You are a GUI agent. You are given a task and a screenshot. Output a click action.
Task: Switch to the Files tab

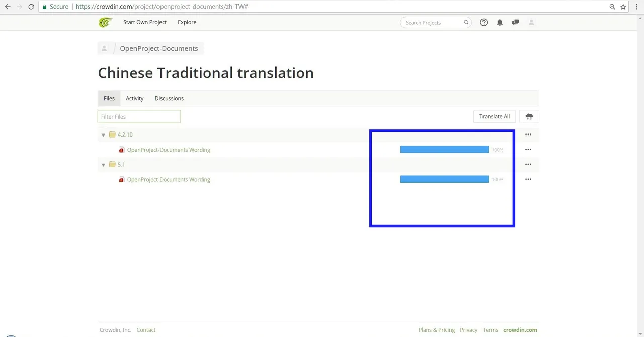pos(109,98)
